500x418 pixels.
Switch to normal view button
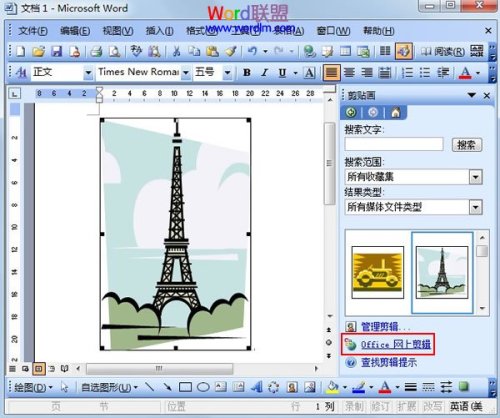click(x=12, y=369)
